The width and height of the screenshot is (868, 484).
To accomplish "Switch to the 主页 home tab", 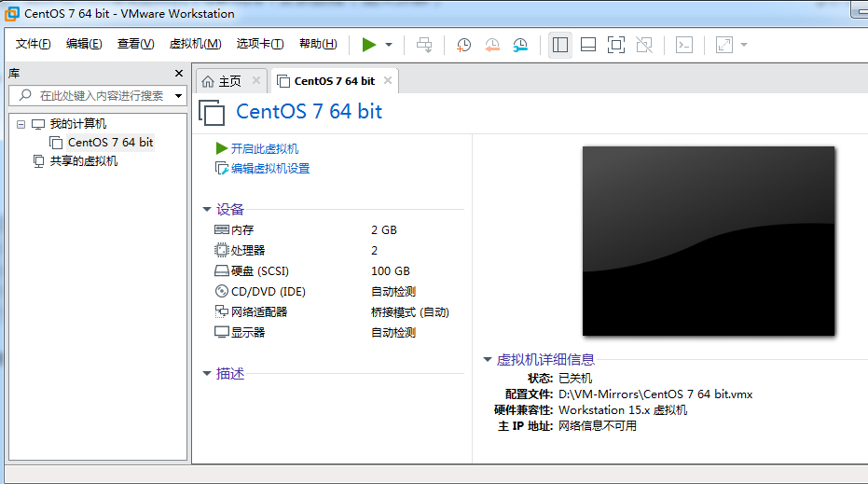I will coord(229,81).
